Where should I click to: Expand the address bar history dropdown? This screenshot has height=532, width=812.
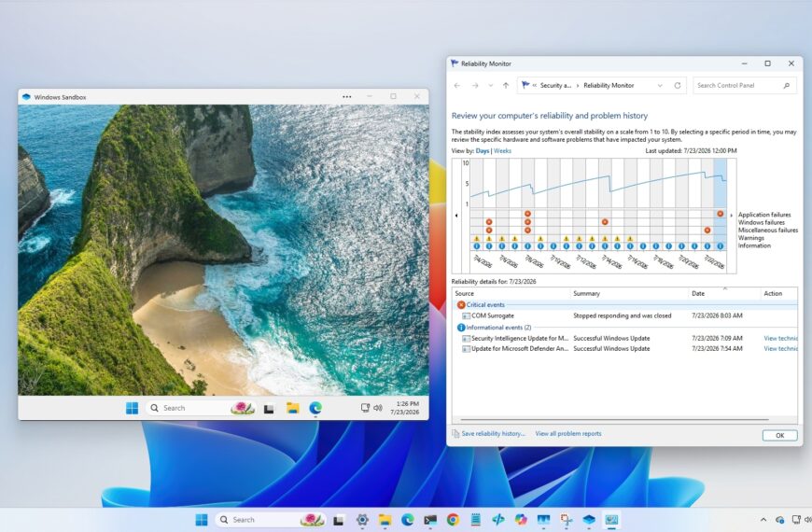click(660, 86)
